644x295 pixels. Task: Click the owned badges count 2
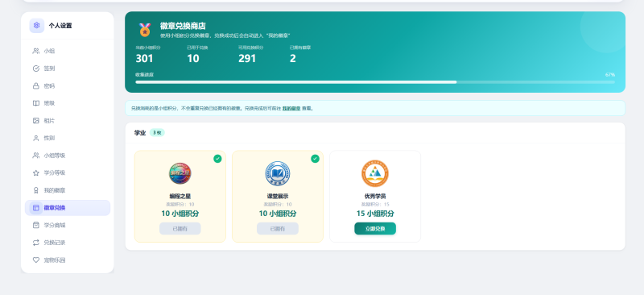pos(292,58)
